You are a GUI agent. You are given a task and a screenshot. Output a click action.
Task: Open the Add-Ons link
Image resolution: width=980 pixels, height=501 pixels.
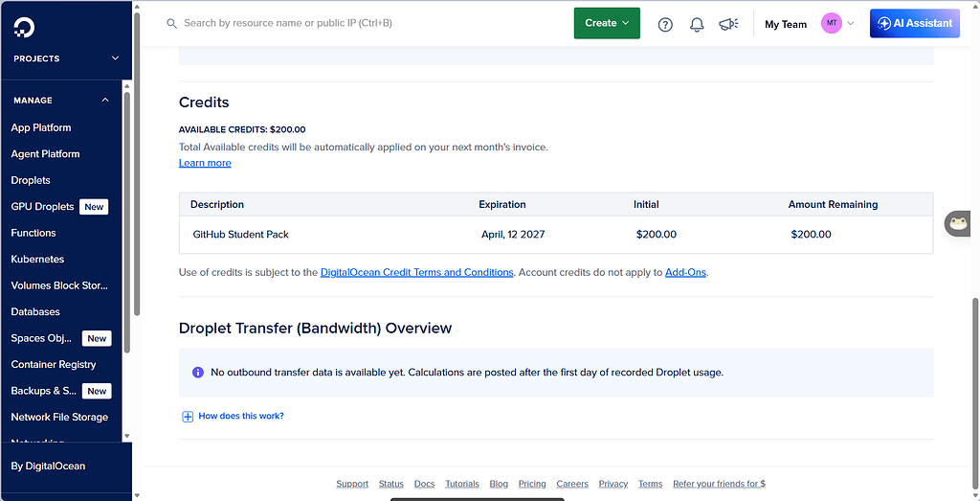[685, 273]
